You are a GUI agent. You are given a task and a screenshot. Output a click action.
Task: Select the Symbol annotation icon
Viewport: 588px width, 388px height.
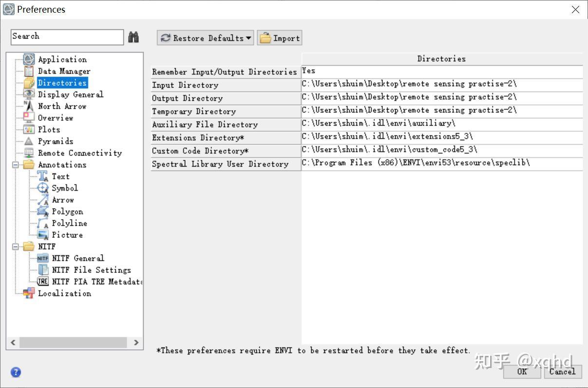pyautogui.click(x=43, y=188)
